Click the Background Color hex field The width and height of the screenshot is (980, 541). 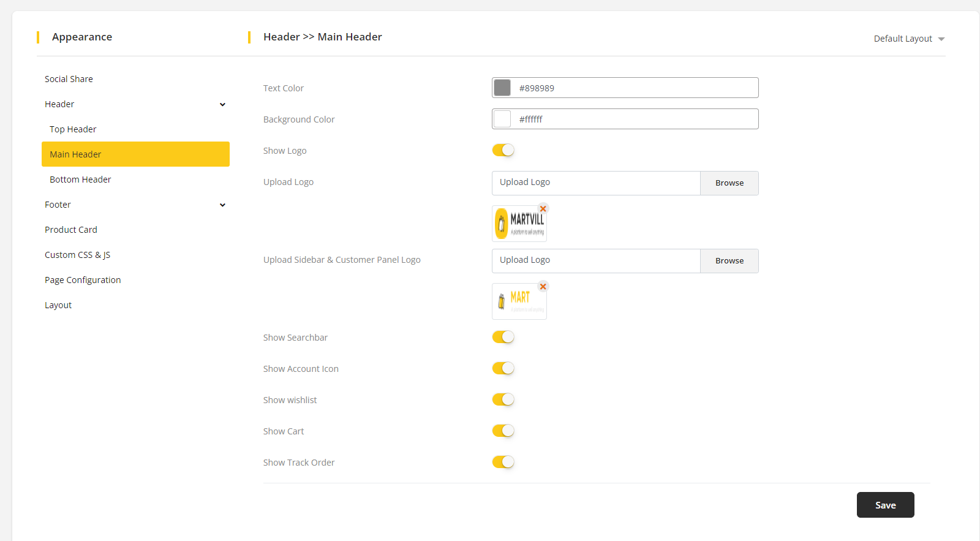pos(634,119)
